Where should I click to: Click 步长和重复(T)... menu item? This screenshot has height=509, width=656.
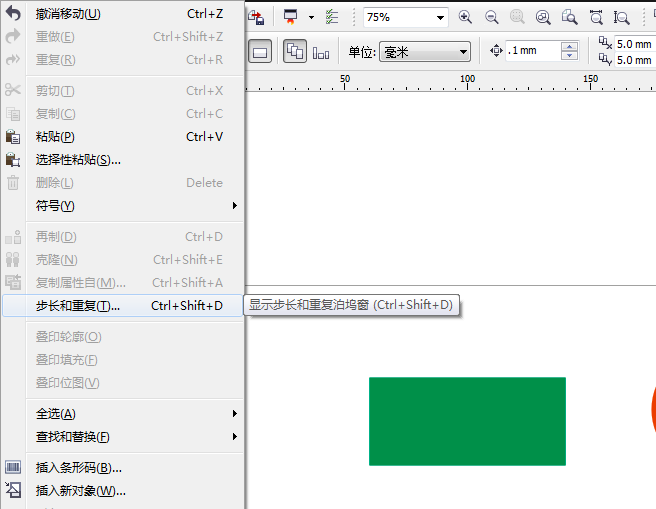(122, 306)
